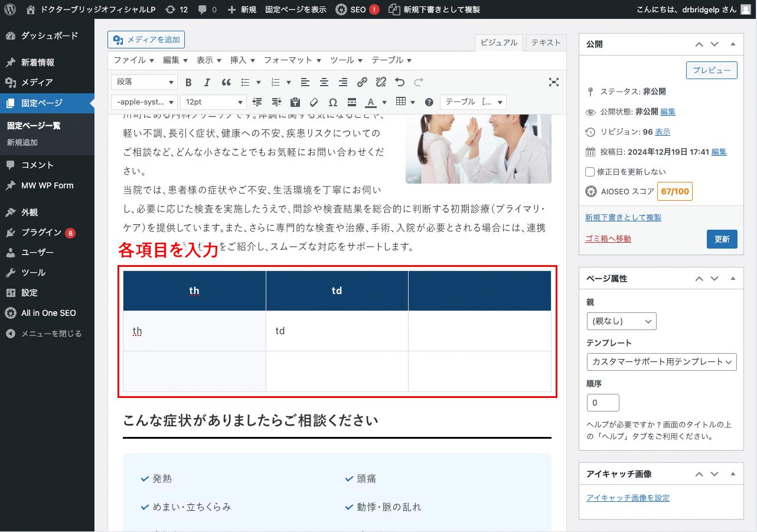Open the special character omega tool

333,102
